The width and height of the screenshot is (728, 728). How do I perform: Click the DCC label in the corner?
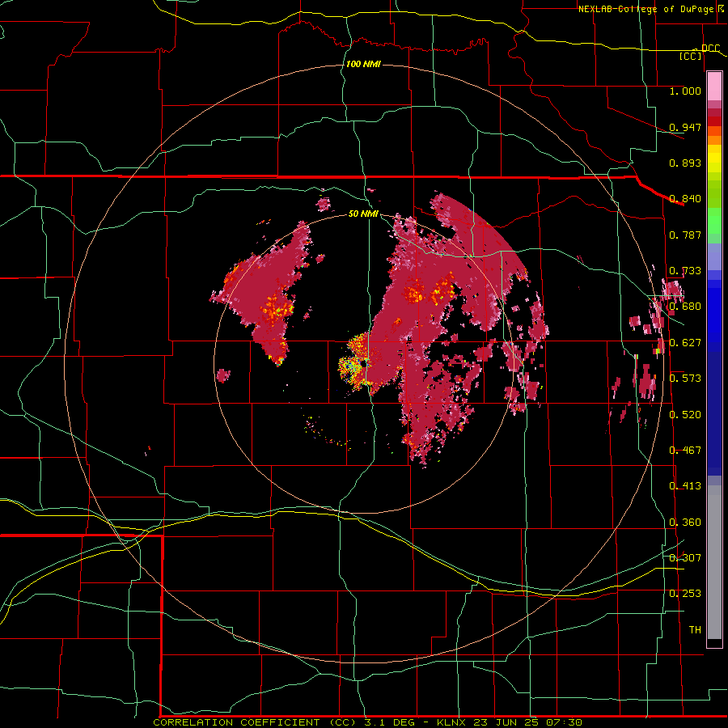(x=710, y=48)
